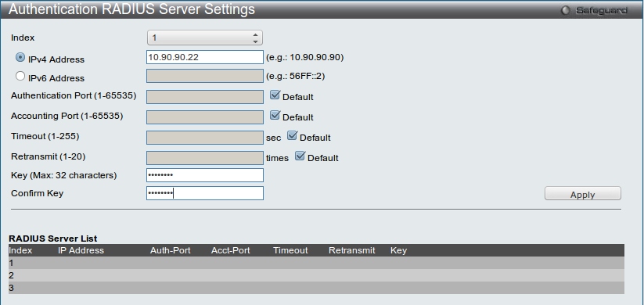Image resolution: width=644 pixels, height=305 pixels.
Task: Click the Index column header
Action: 20,250
